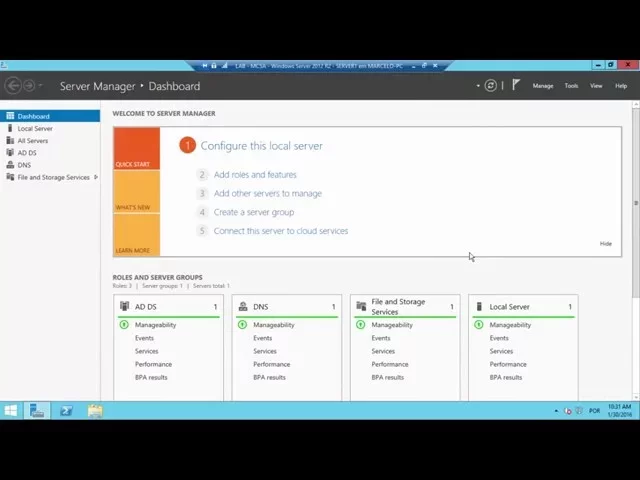This screenshot has width=640, height=480.
Task: Click the DNS sidebar icon
Action: click(x=10, y=165)
